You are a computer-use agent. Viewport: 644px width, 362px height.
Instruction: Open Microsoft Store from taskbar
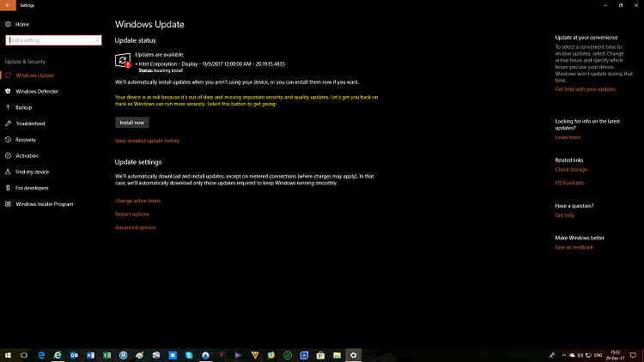pyautogui.click(x=320, y=355)
